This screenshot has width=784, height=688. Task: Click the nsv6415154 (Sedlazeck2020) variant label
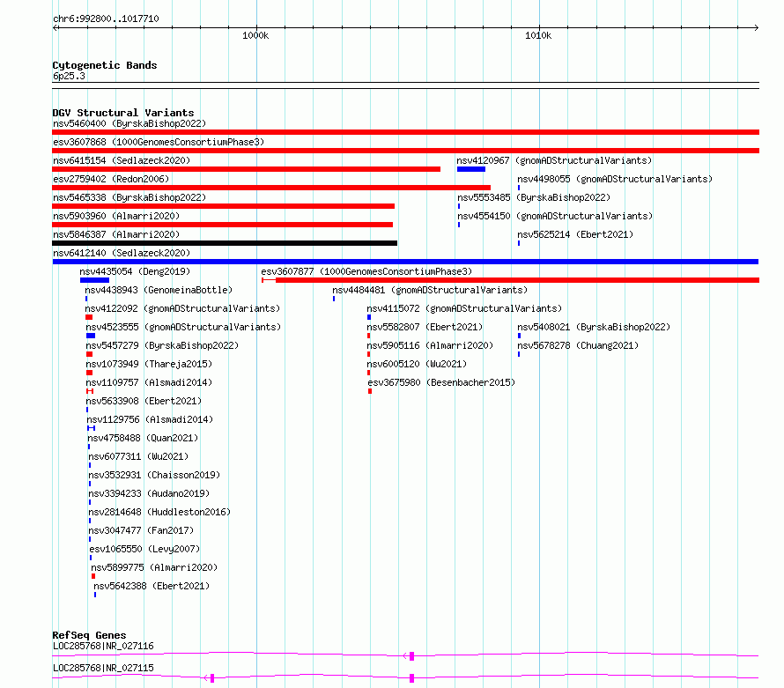(x=122, y=160)
